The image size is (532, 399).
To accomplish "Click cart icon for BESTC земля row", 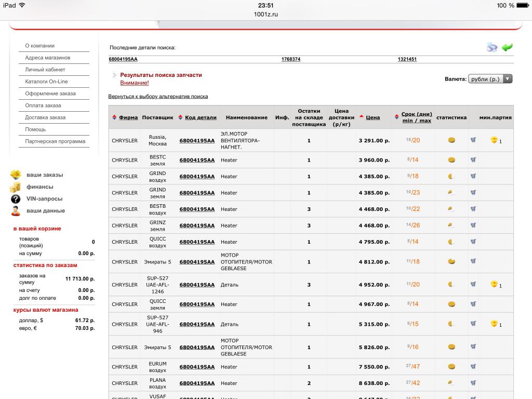I will (x=473, y=160).
